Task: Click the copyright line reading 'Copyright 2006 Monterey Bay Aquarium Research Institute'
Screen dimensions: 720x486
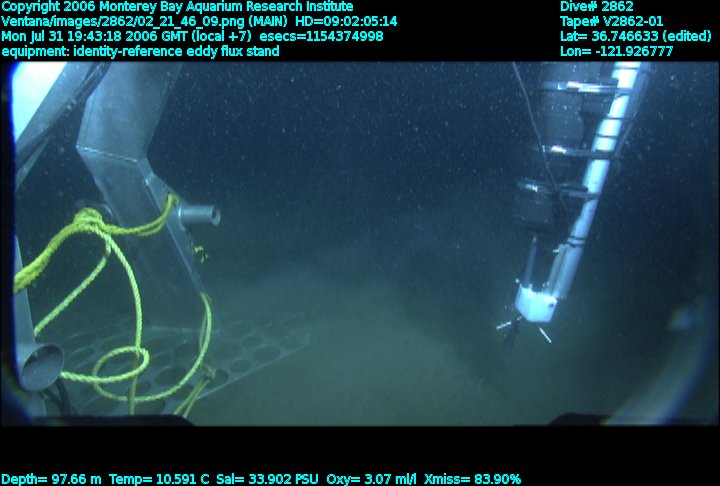Action: click(x=177, y=7)
